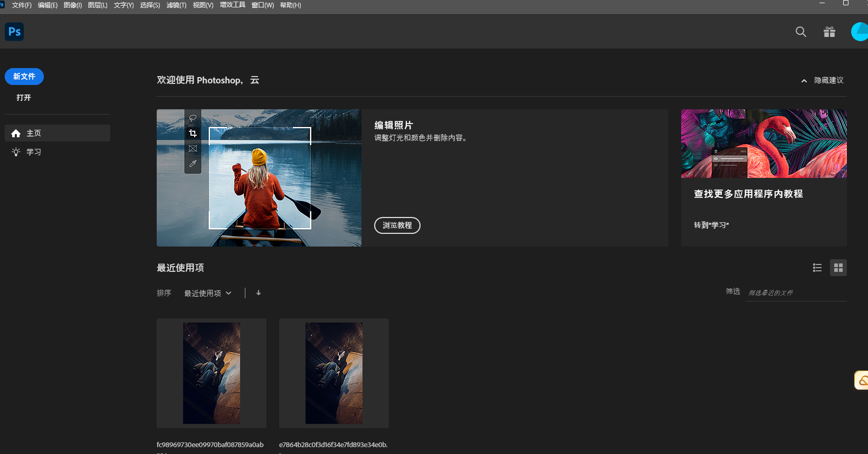Open the 帮助(H) menu
The width and height of the screenshot is (868, 454).
coord(290,5)
